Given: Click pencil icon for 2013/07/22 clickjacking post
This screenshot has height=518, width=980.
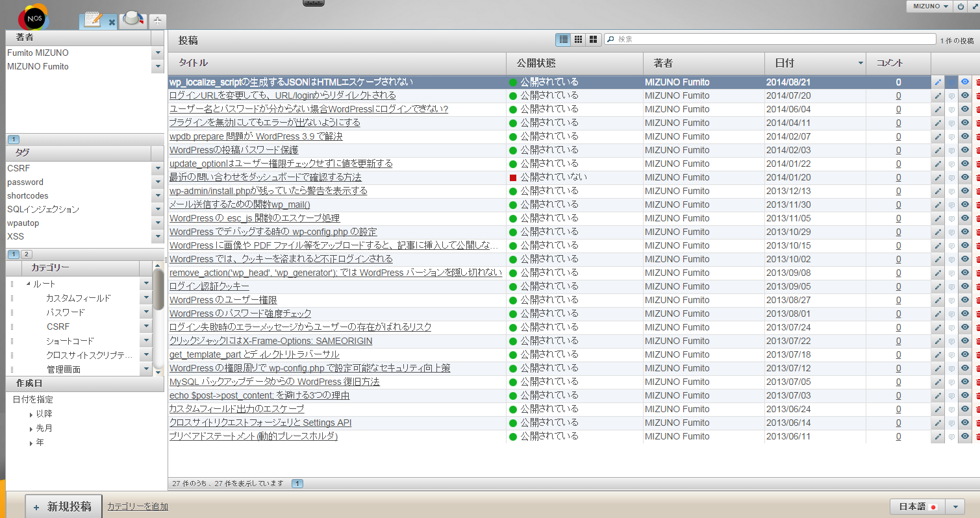Looking at the screenshot, I should click(x=938, y=341).
